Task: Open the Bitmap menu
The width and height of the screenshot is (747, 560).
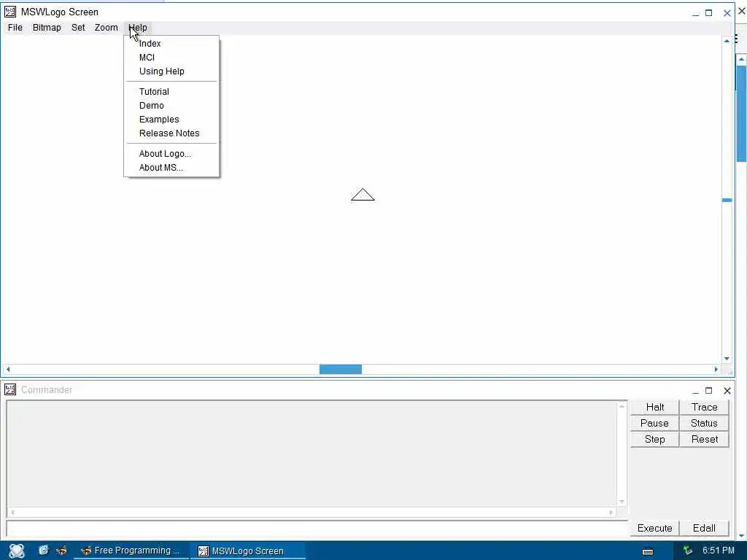Action: [x=47, y=28]
